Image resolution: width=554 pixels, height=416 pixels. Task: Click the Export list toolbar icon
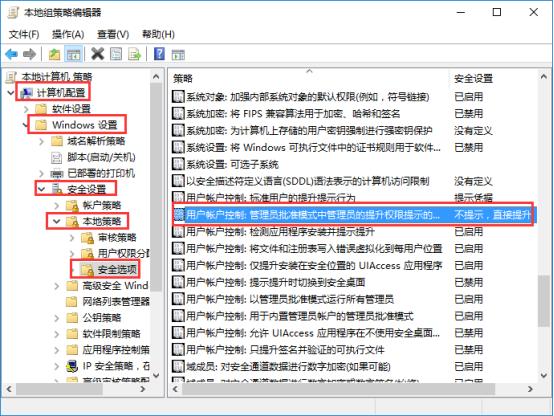(x=134, y=54)
